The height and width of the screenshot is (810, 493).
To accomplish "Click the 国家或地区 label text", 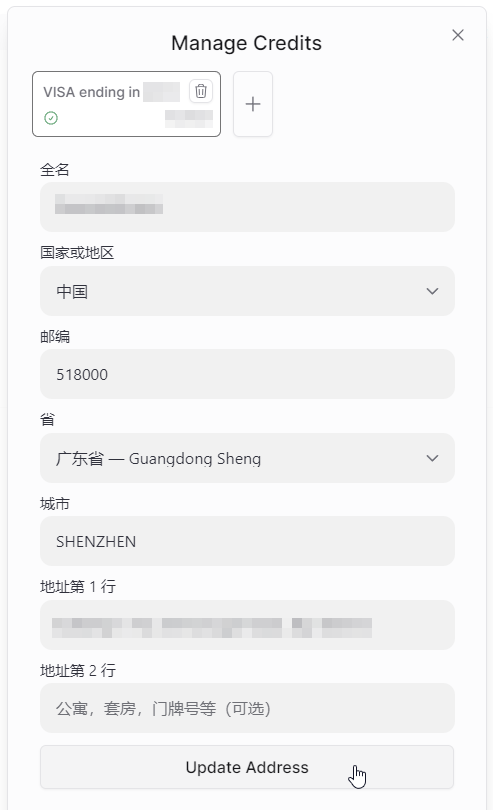I will tap(77, 253).
